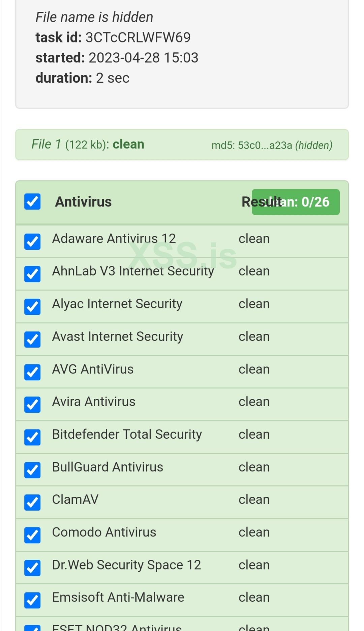Uncheck the Comodo Antivirus checkbox
Image resolution: width=364 pixels, height=631 pixels.
coord(32,535)
